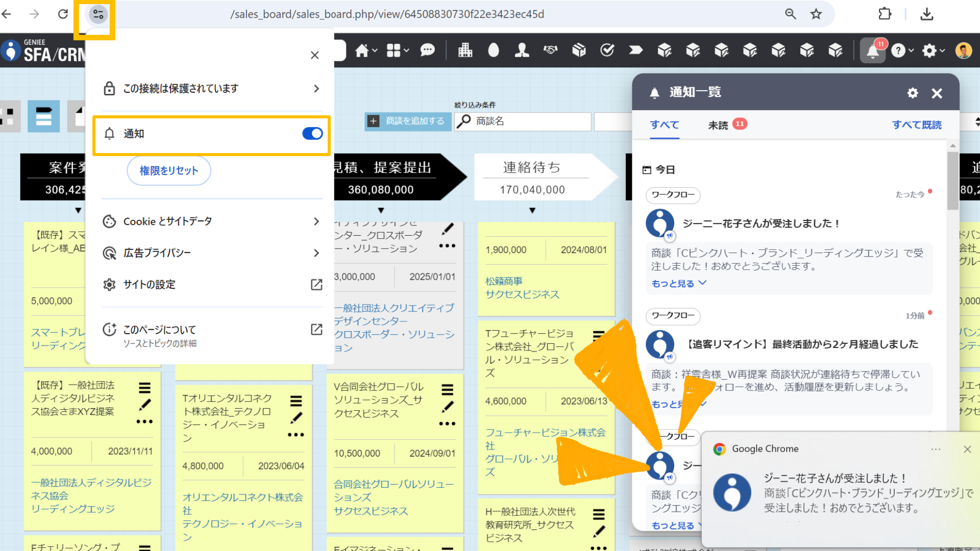Open the grid apps menu icon
The height and width of the screenshot is (551, 980).
pyautogui.click(x=394, y=51)
